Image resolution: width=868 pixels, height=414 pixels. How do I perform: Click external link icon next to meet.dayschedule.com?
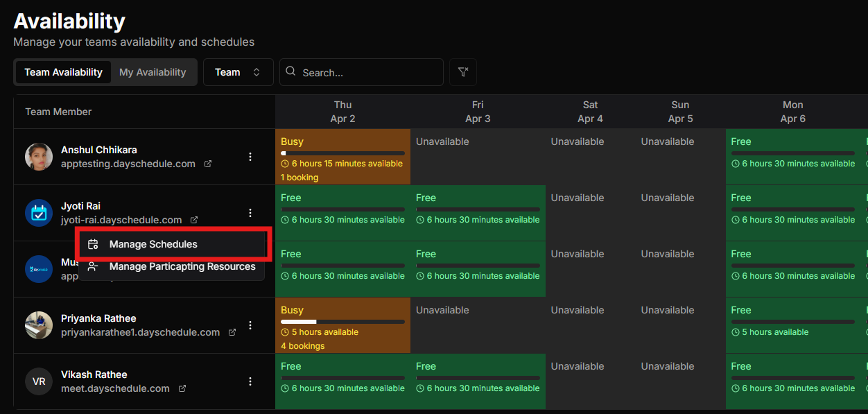(x=182, y=389)
